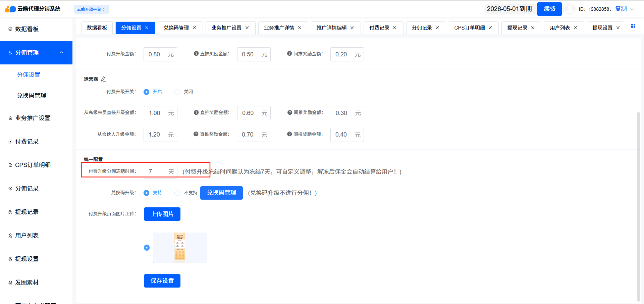
Task: Open the 云瞻开放平台 link chevron
Action: (x=104, y=9)
